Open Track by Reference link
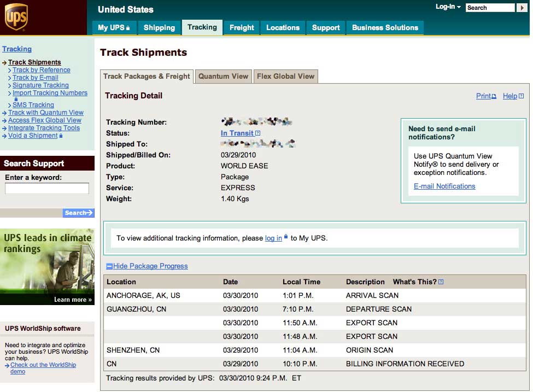This screenshot has width=533, height=392. (x=42, y=70)
